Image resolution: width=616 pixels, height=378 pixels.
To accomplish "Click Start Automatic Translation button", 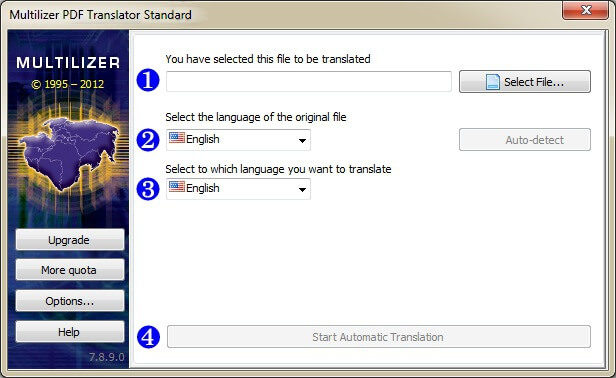I will point(378,337).
